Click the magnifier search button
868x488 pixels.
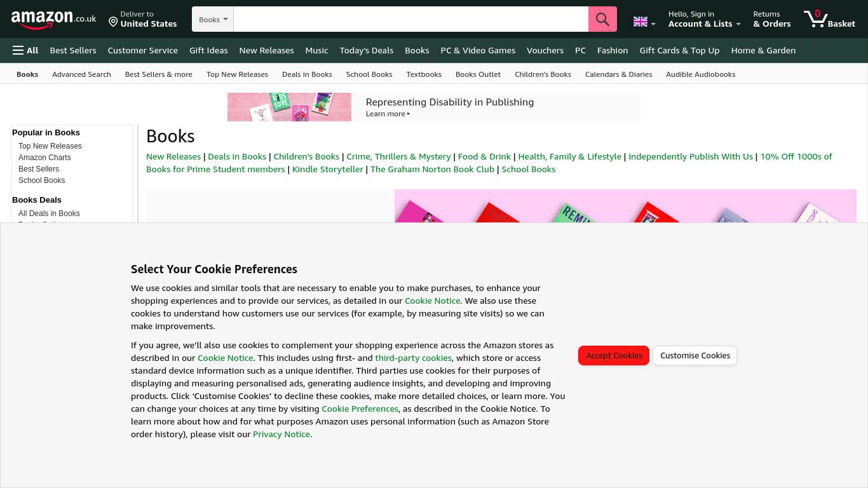[x=602, y=19]
